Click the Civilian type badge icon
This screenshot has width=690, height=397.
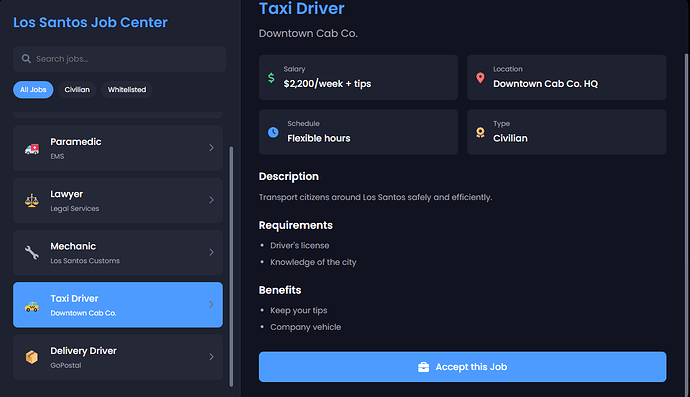tap(481, 132)
